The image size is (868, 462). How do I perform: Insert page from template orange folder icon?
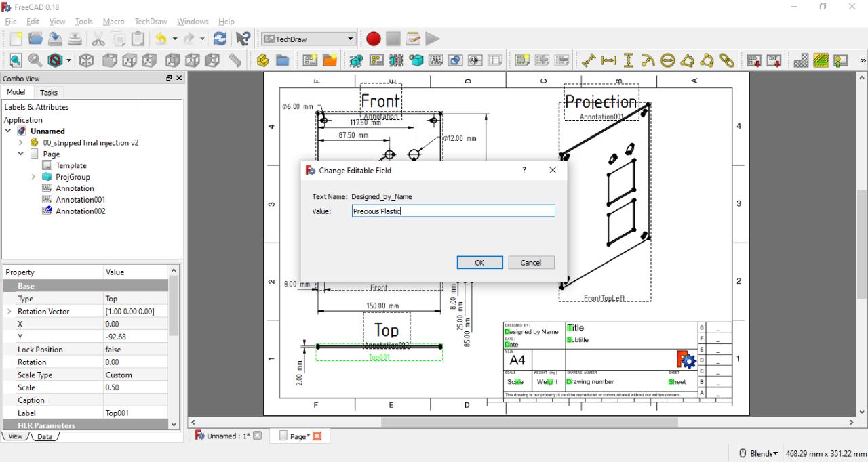pos(330,61)
